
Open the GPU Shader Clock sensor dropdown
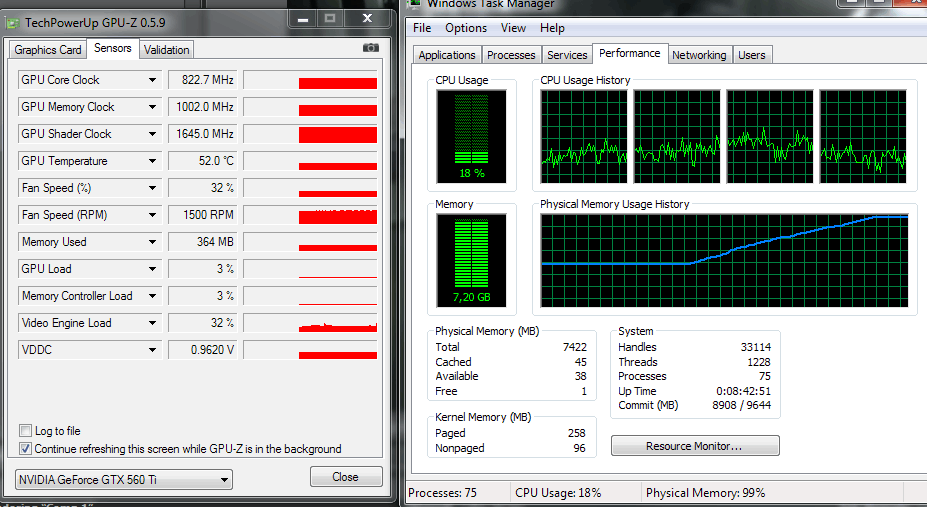[x=153, y=134]
